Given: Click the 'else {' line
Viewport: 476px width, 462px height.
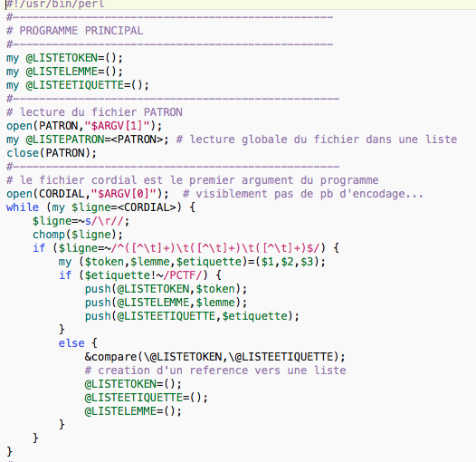Looking at the screenshot, I should (x=78, y=343).
